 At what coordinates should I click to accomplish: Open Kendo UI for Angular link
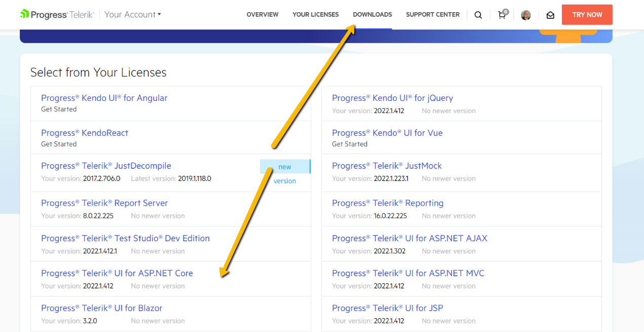(x=104, y=98)
